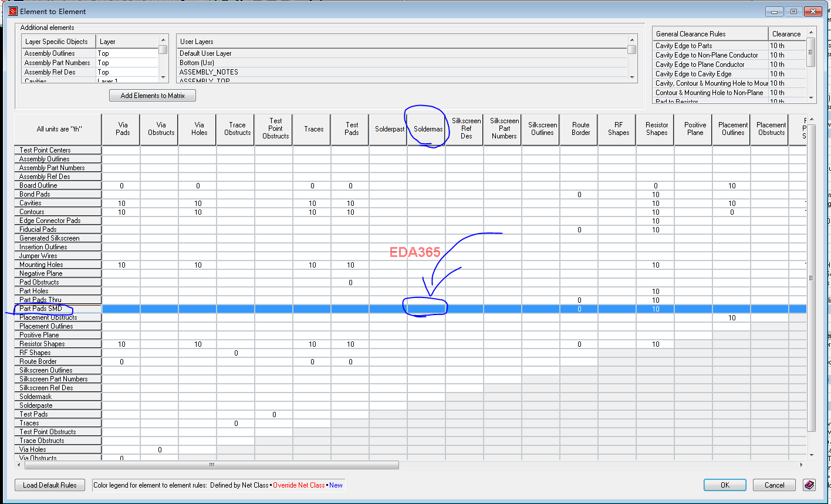
Task: Select the Route Border row header
Action: click(x=58, y=361)
